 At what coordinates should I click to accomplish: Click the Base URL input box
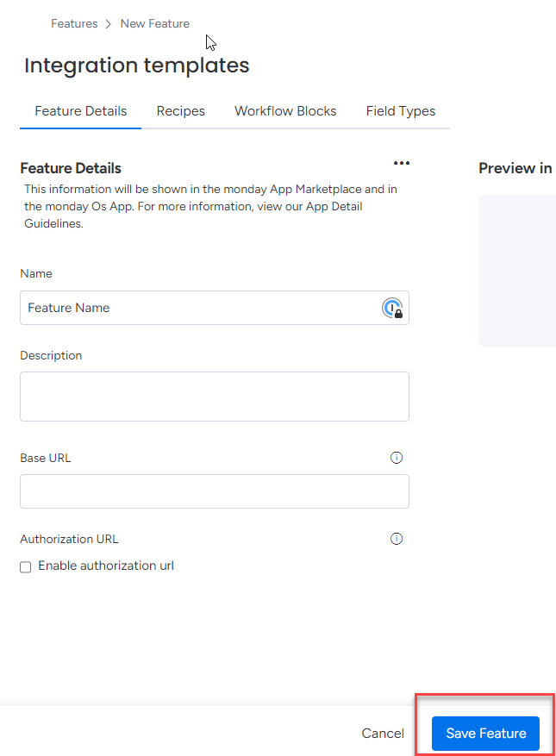[215, 491]
